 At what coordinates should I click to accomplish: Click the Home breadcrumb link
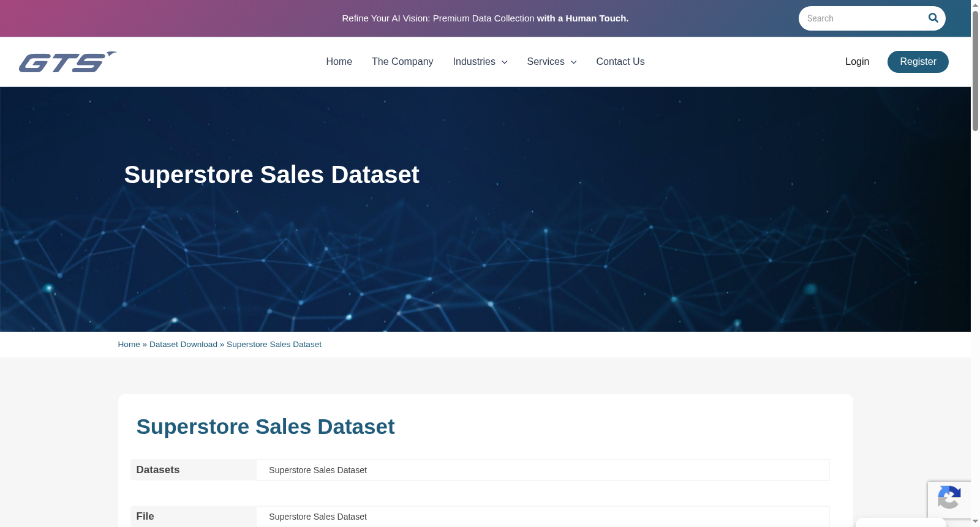coord(129,345)
